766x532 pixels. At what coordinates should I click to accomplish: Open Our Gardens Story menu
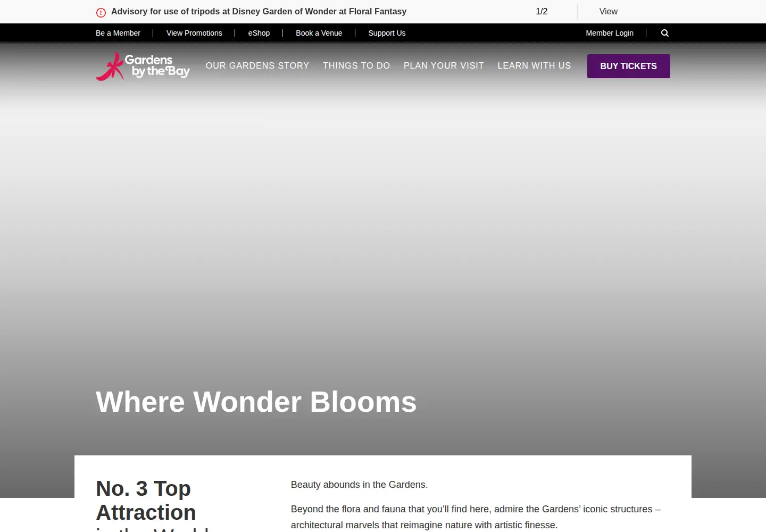(257, 65)
